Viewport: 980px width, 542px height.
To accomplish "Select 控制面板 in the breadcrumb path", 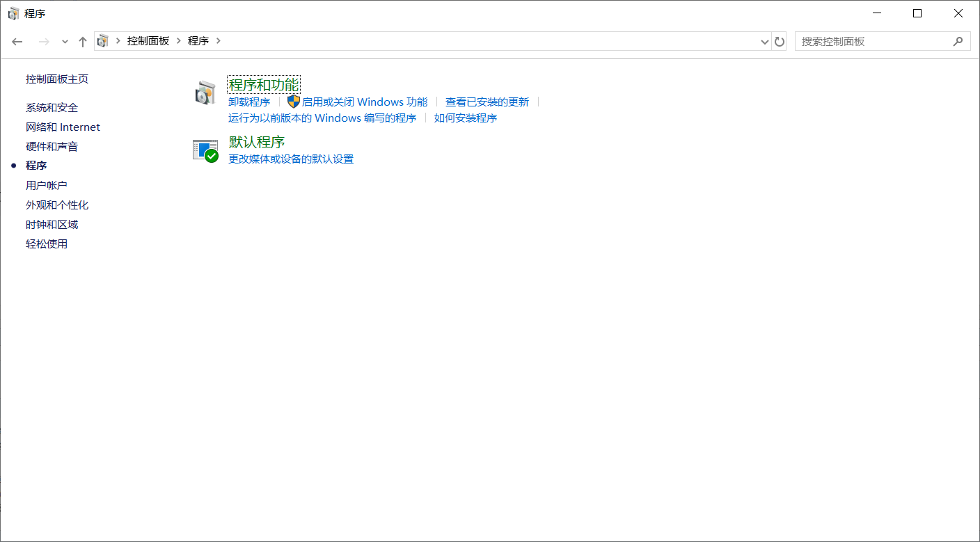I will [148, 41].
